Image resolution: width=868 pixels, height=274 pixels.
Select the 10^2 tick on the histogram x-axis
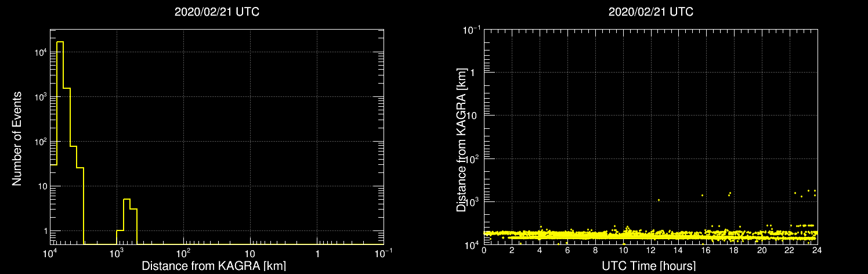pyautogui.click(x=183, y=253)
